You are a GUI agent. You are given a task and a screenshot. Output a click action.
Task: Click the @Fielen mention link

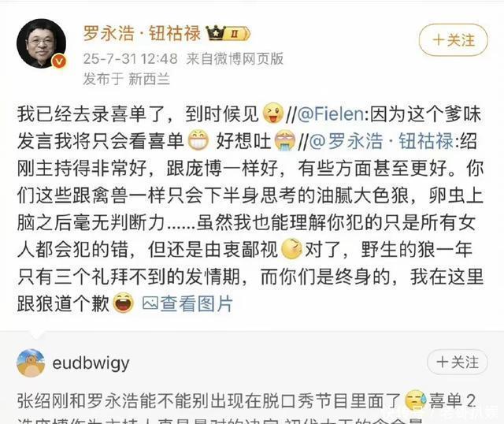click(x=331, y=114)
